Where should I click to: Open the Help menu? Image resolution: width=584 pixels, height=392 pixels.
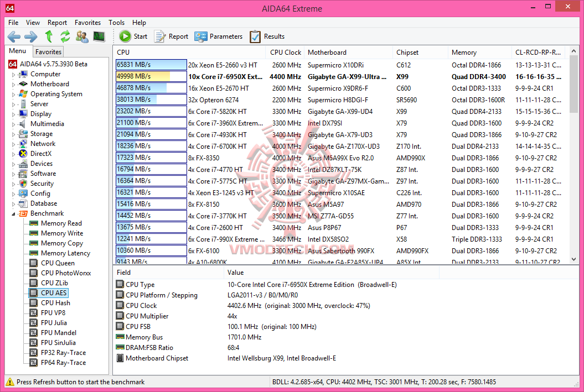coord(139,23)
